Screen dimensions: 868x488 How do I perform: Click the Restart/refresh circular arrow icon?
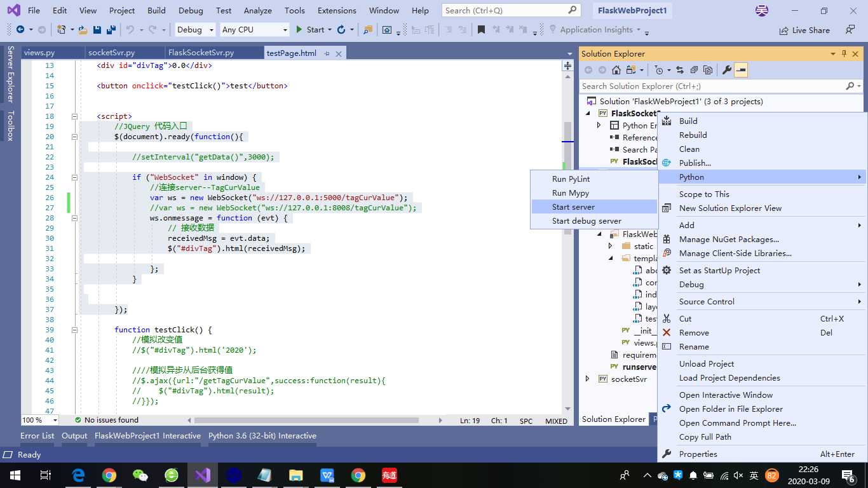click(342, 30)
